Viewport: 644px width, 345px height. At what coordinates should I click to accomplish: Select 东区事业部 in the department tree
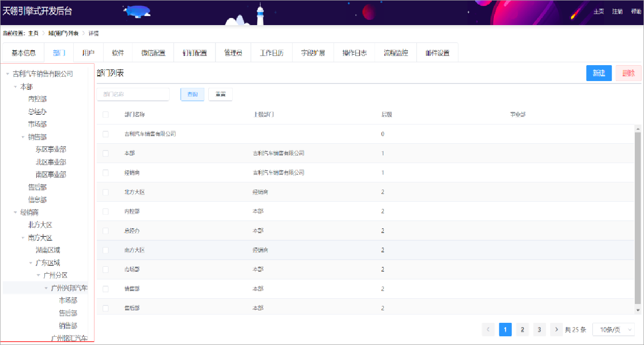[51, 150]
